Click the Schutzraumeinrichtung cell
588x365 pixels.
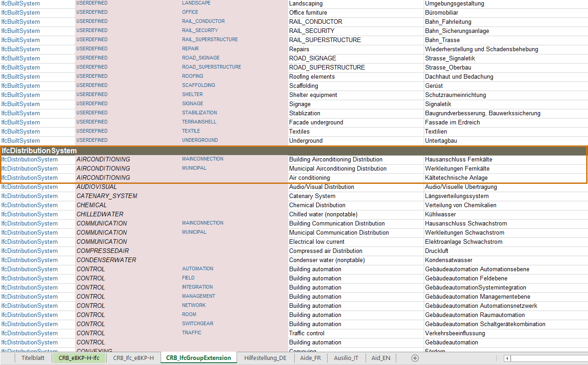pyautogui.click(x=506, y=95)
